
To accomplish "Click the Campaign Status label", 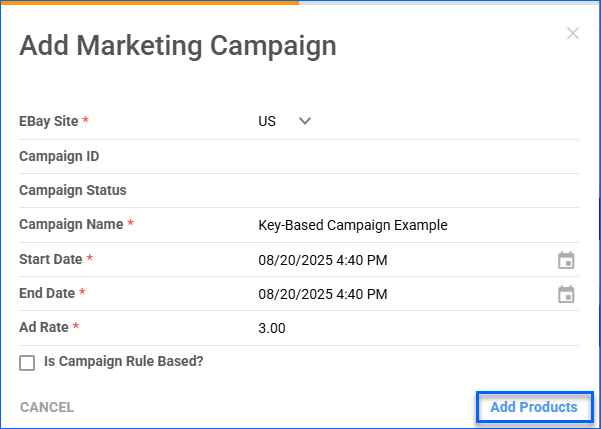I will point(73,190).
